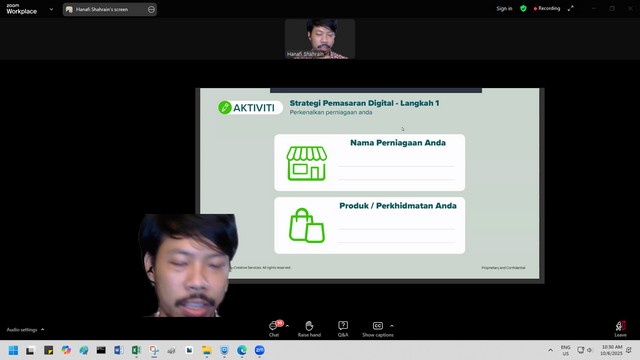Open screen share options next to Hanafi's screen

pos(151,9)
